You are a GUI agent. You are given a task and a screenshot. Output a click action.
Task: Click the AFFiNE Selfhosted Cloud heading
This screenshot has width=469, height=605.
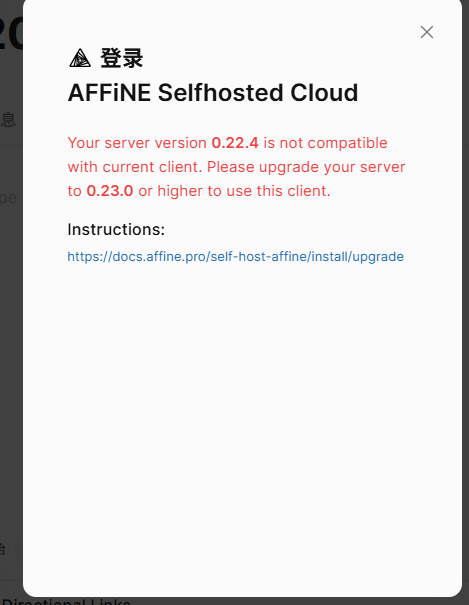[x=213, y=93]
